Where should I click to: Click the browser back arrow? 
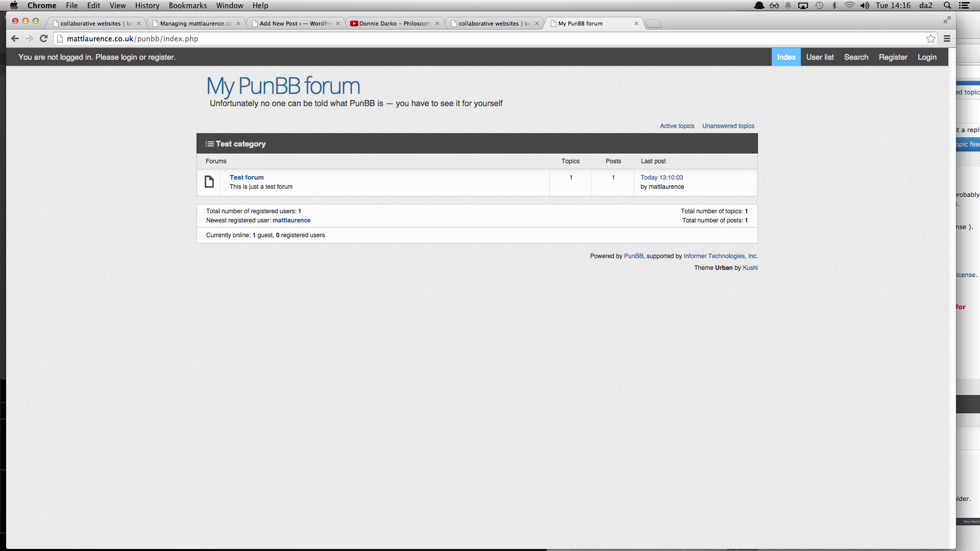[x=15, y=38]
